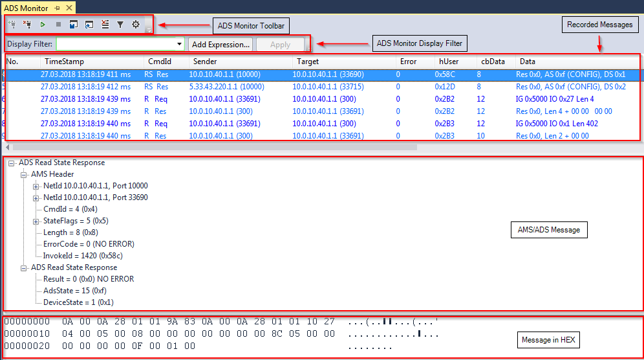The image size is (644, 360).
Task: Connect to target using plug-plus icon
Action: 12,25
